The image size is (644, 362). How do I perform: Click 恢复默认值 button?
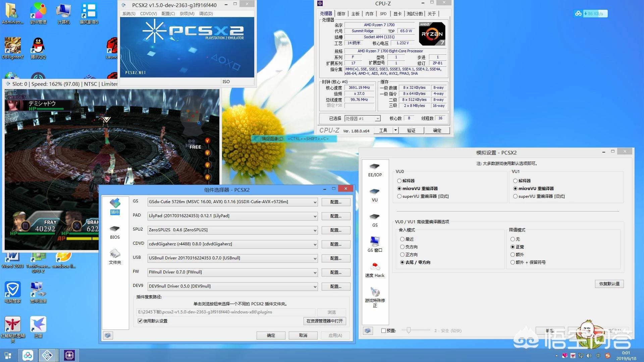click(609, 284)
